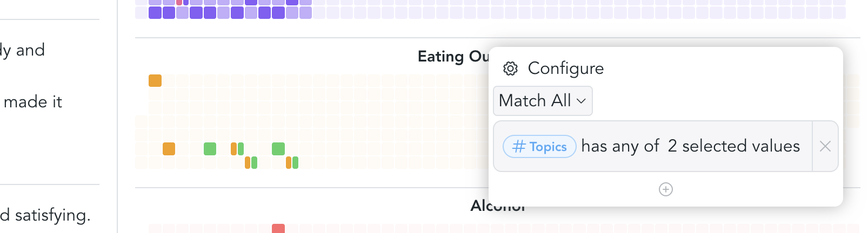This screenshot has width=868, height=233.
Task: Click split orange-green cell between green squares
Action: [x=237, y=148]
